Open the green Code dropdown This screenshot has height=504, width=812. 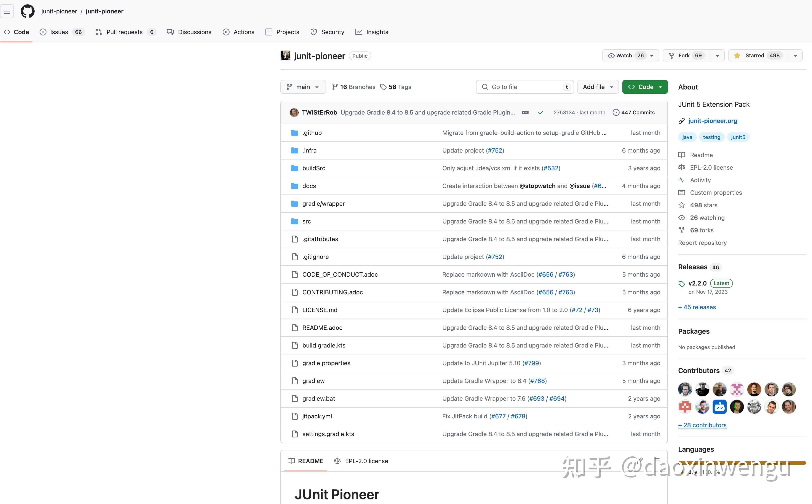(x=645, y=87)
